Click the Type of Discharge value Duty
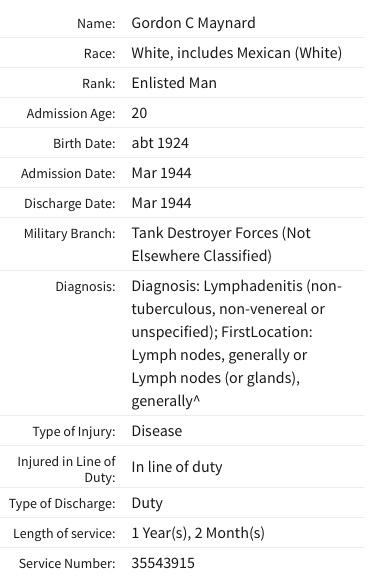The width and height of the screenshot is (368, 584). 147,503
